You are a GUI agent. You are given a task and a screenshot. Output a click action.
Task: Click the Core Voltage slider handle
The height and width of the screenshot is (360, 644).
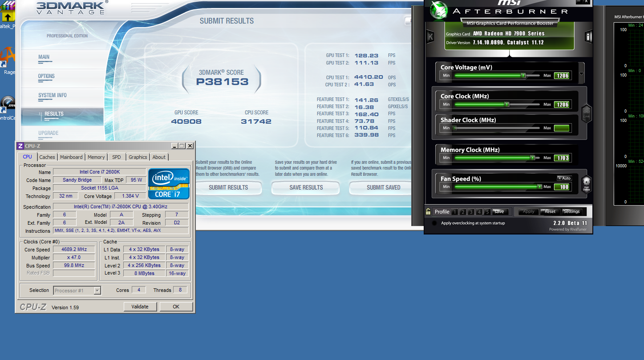point(523,76)
